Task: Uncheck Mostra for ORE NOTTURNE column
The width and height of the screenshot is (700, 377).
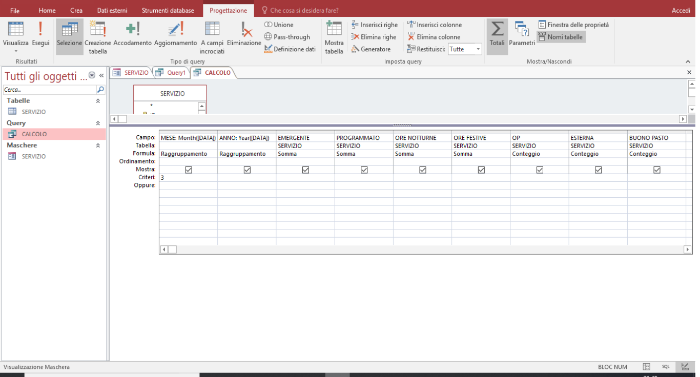Action: tap(422, 170)
